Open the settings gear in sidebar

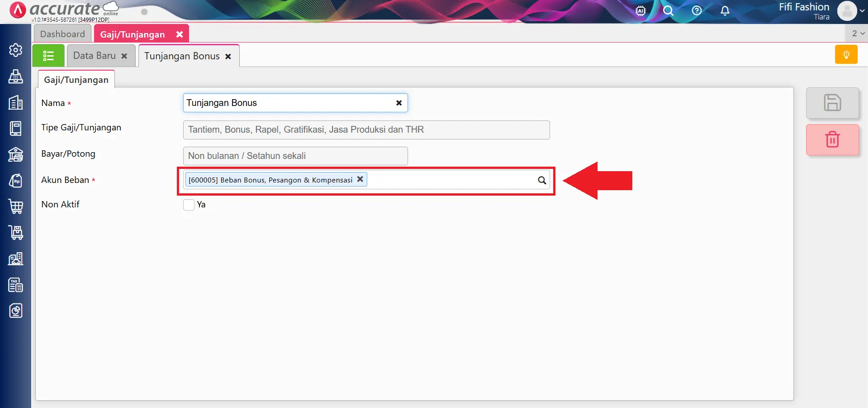[16, 50]
